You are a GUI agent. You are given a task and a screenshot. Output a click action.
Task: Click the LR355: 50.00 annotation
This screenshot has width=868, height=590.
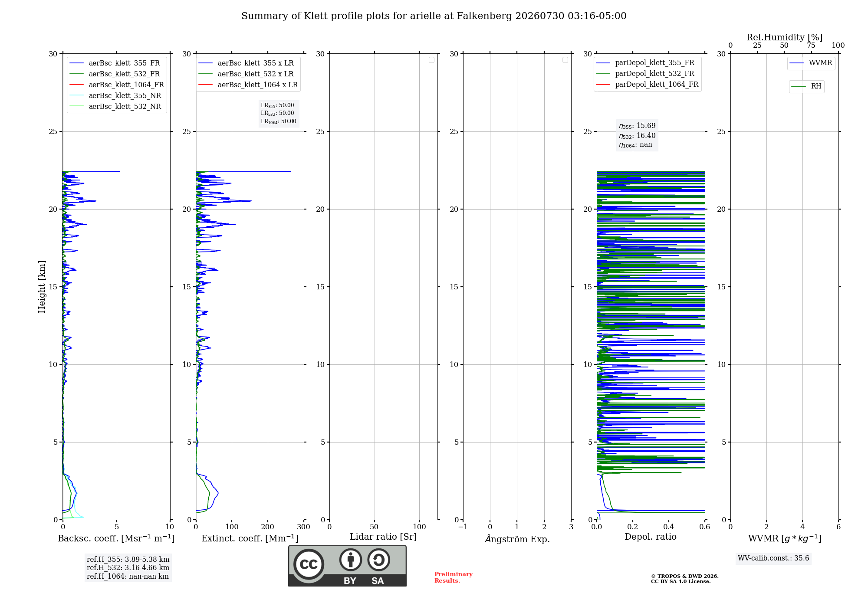pos(277,105)
